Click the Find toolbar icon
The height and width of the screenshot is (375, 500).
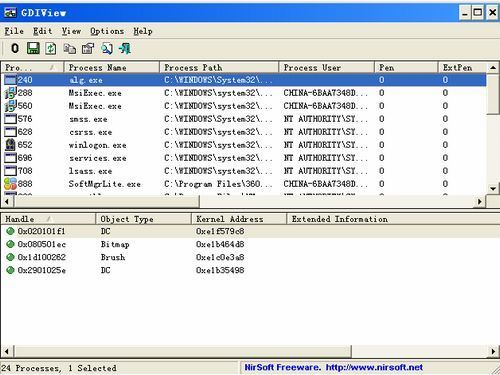pyautogui.click(x=107, y=49)
